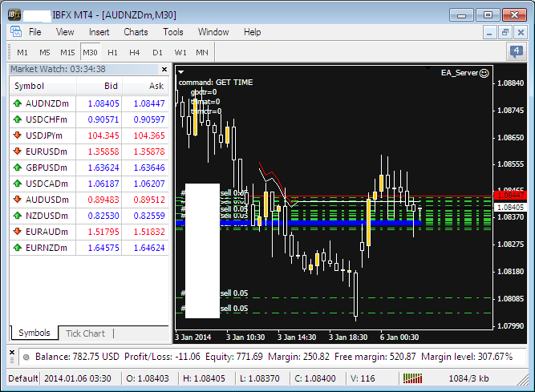Select the upper sell 0.05 order label at 1.08085

click(234, 293)
